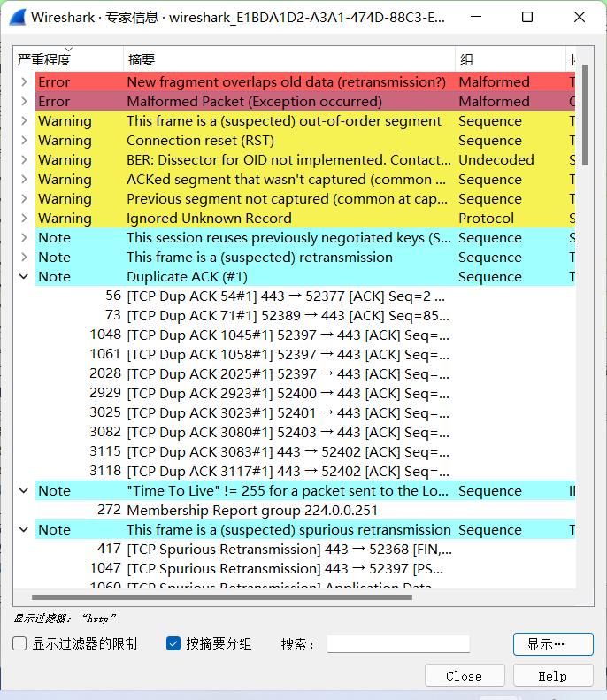Screen dimensions: 607x700
Task: Select packet 3082 Dup ACK 3080#1 row
Action: pos(295,432)
